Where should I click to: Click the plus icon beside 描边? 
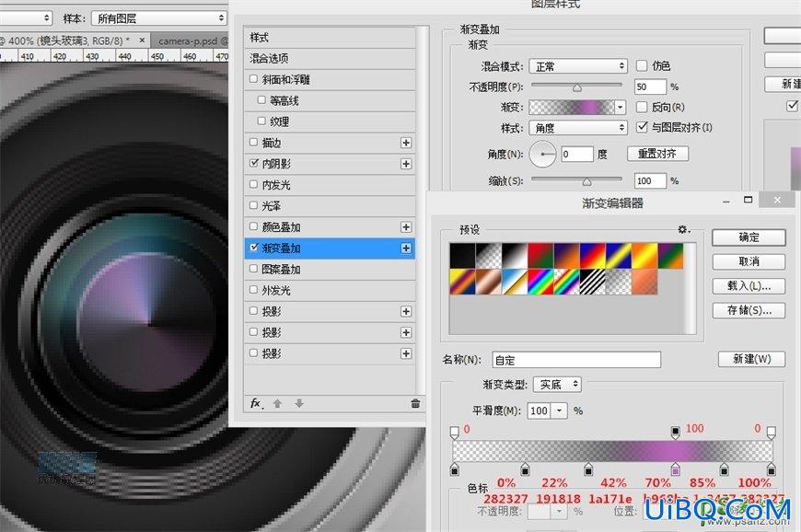click(x=406, y=143)
